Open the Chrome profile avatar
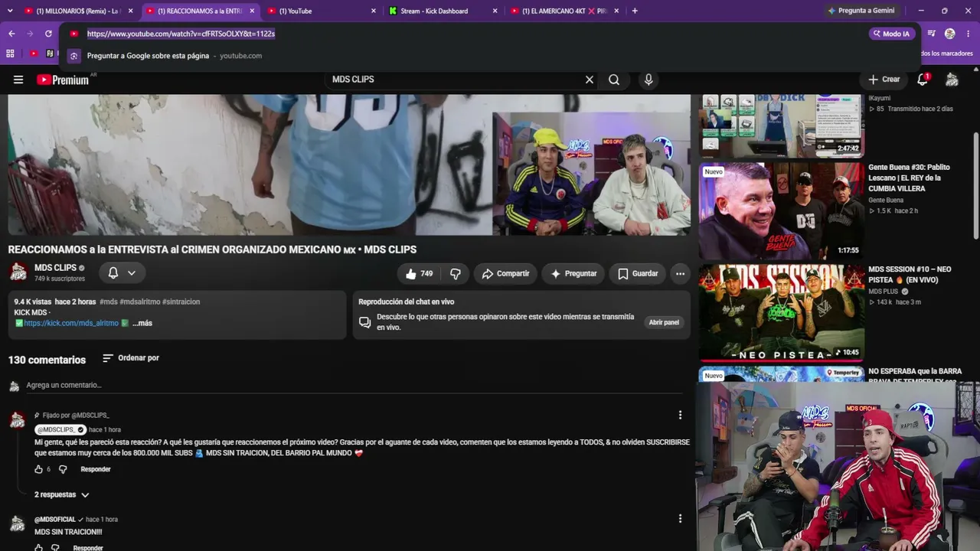The width and height of the screenshot is (980, 551). [x=950, y=34]
